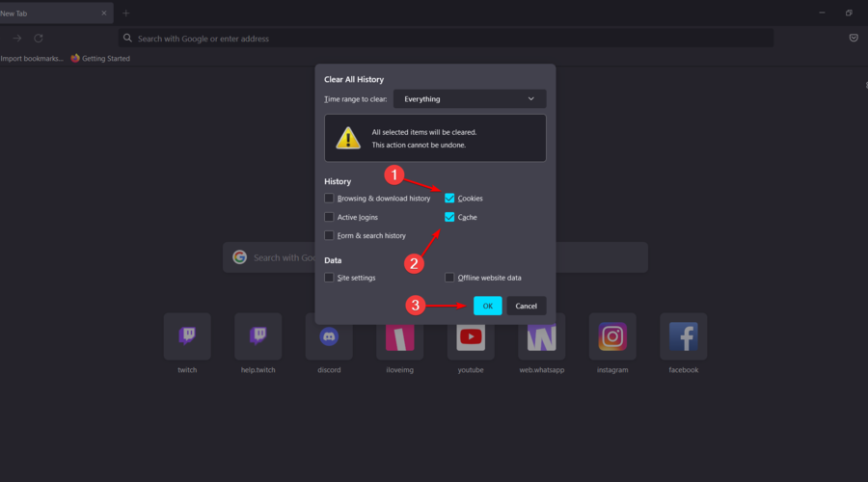
Task: Click the OK button
Action: point(488,306)
